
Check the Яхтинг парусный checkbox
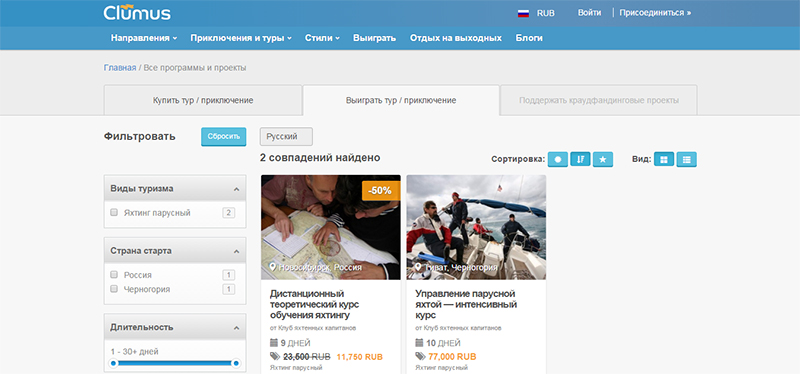click(114, 212)
